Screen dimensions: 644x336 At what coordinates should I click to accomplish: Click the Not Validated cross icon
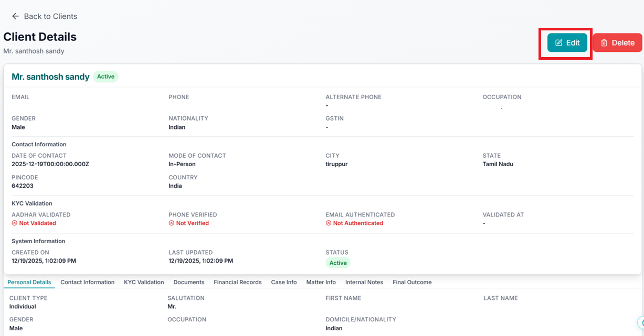click(15, 223)
